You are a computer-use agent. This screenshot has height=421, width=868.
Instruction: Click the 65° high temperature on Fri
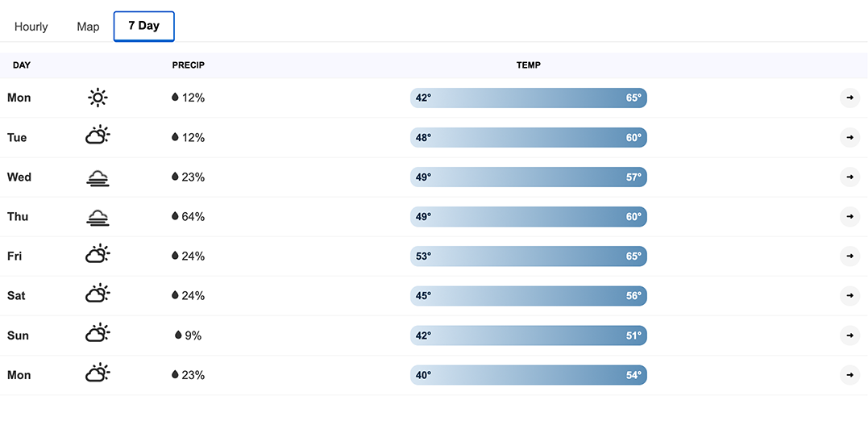[x=633, y=256]
